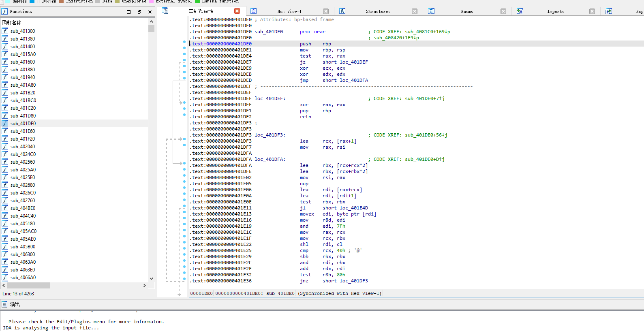Click the Structures tab icon

pyautogui.click(x=342, y=11)
